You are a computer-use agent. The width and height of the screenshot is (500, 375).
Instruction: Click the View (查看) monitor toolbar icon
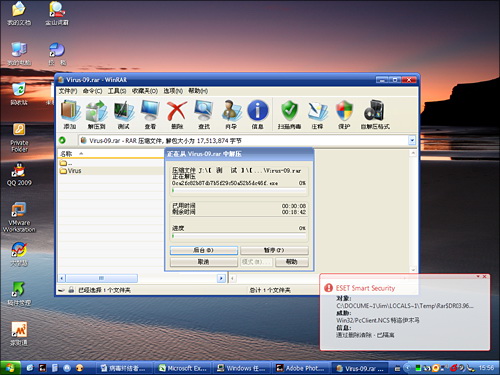[150, 114]
